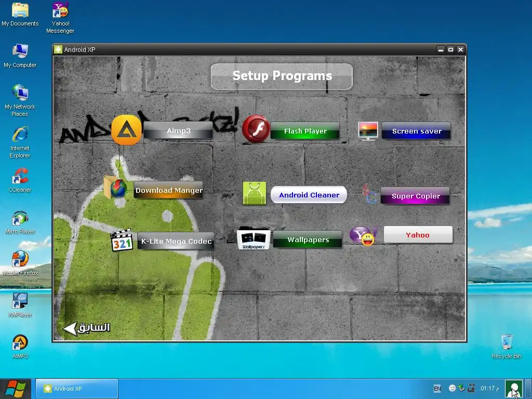Open My Documents desktop icon
Screen dimensions: 532x399
point(20,15)
